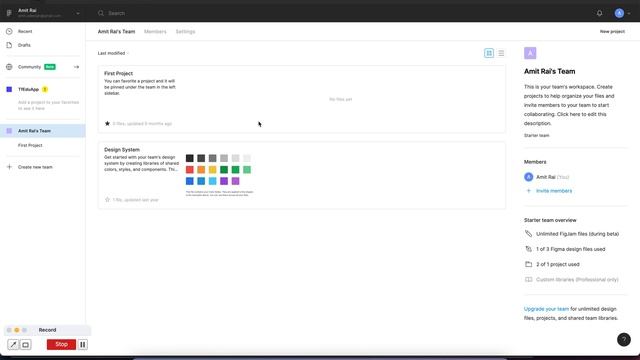The height and width of the screenshot is (360, 640).
Task: Click the Figma design files used icon
Action: tap(529, 249)
